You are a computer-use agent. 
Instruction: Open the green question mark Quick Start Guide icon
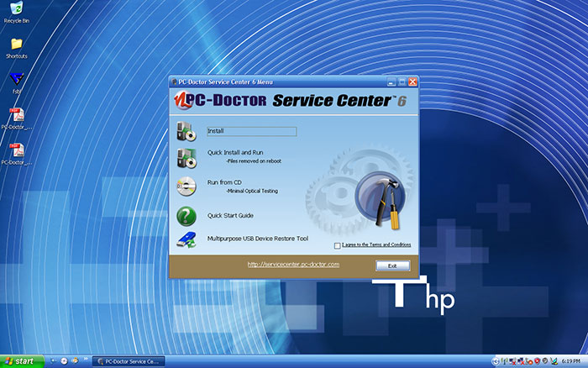(186, 216)
